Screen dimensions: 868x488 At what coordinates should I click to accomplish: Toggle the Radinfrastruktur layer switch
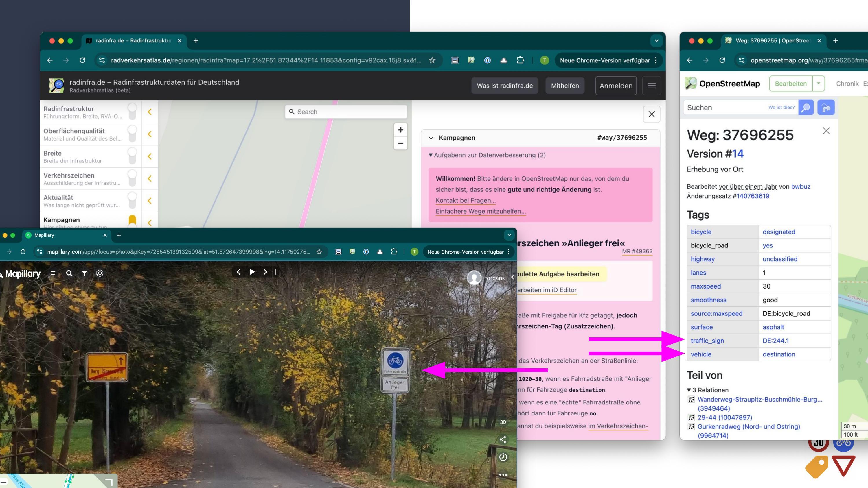[x=132, y=112]
